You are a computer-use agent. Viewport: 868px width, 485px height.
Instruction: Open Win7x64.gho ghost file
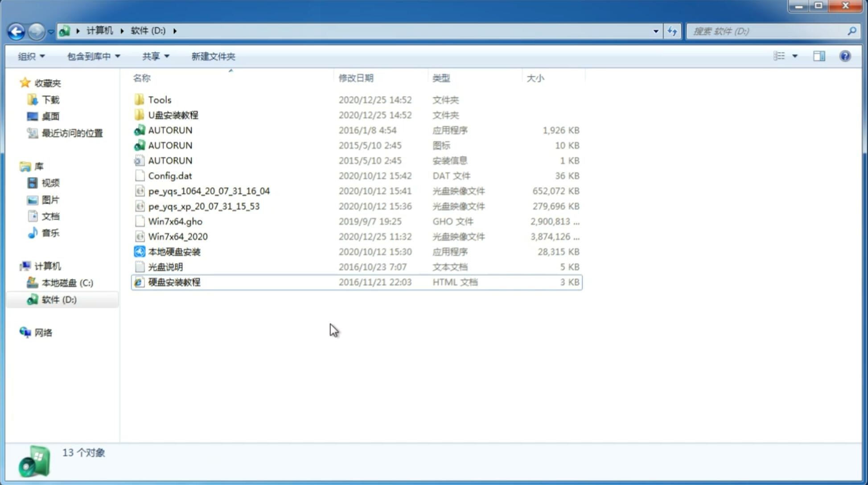click(176, 221)
